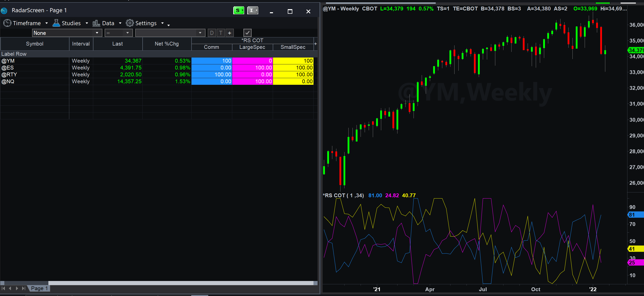
Task: Click the add column plus beside RS COT
Action: 316,44
